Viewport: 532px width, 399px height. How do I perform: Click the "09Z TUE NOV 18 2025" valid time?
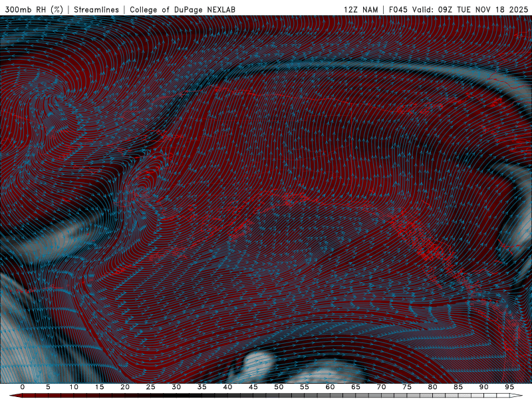[483, 9]
